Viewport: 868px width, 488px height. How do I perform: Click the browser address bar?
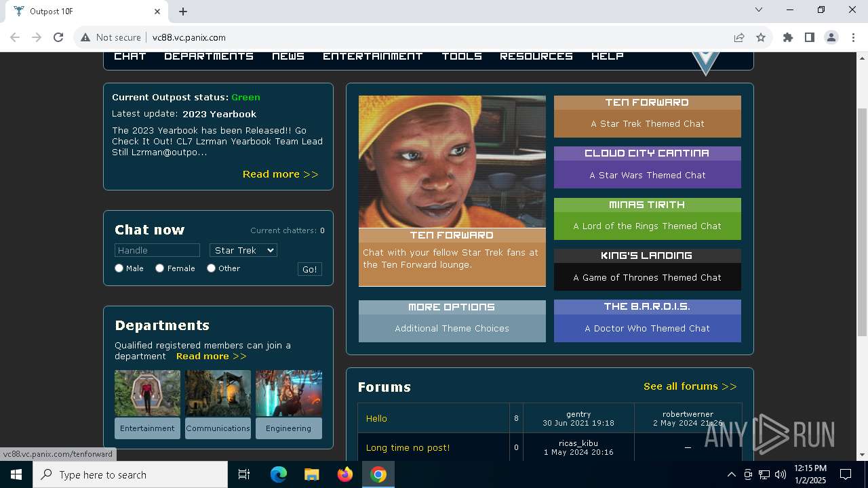(434, 37)
